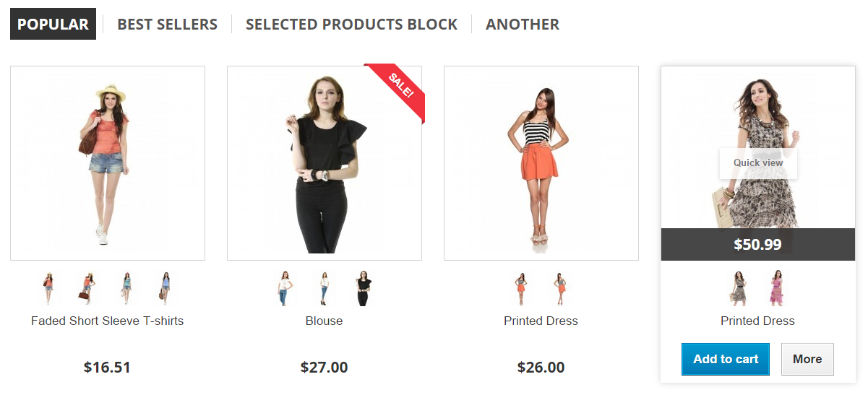
Task: Add the $50.99 Printed Dress to cart
Action: coord(725,359)
